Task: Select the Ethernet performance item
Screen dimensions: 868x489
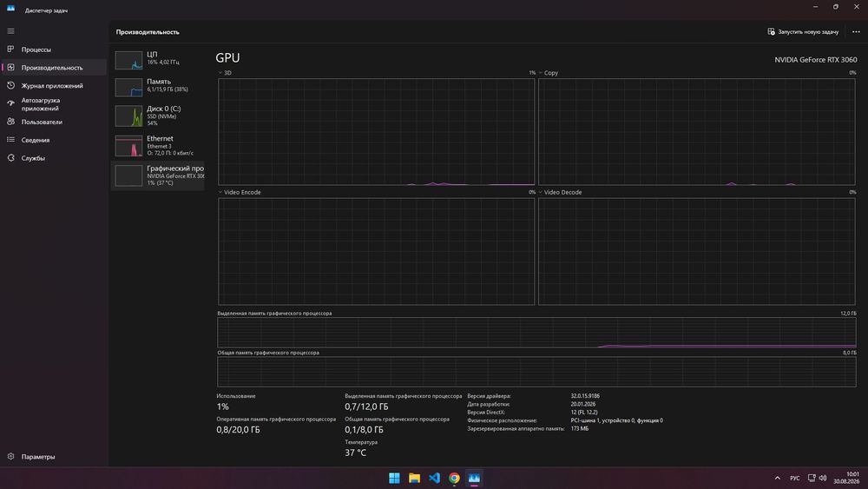Action: (x=158, y=146)
